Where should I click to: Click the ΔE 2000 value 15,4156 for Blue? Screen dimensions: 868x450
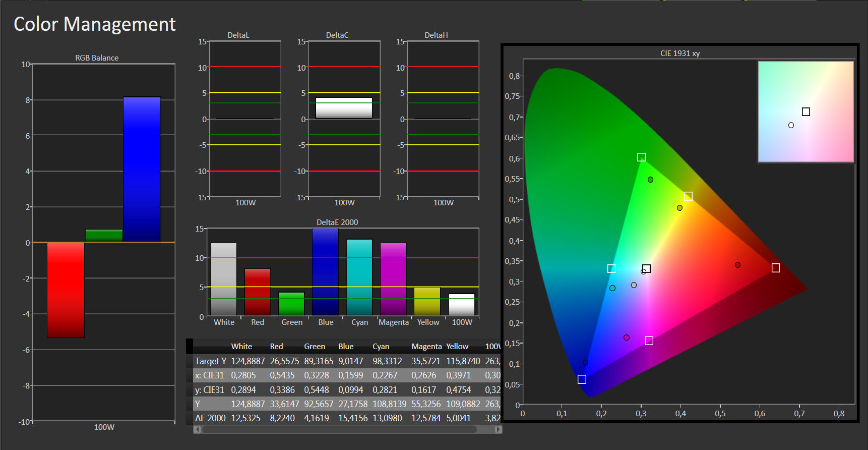pos(353,418)
